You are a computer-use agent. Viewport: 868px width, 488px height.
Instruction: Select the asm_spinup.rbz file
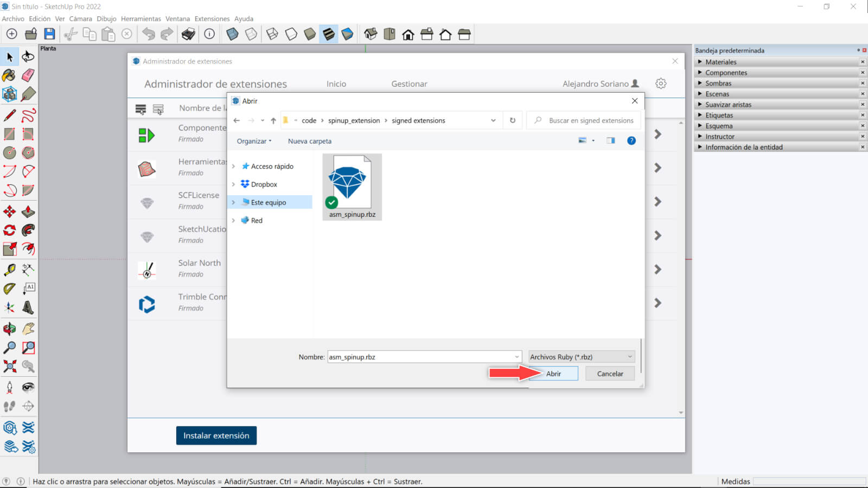click(x=352, y=187)
